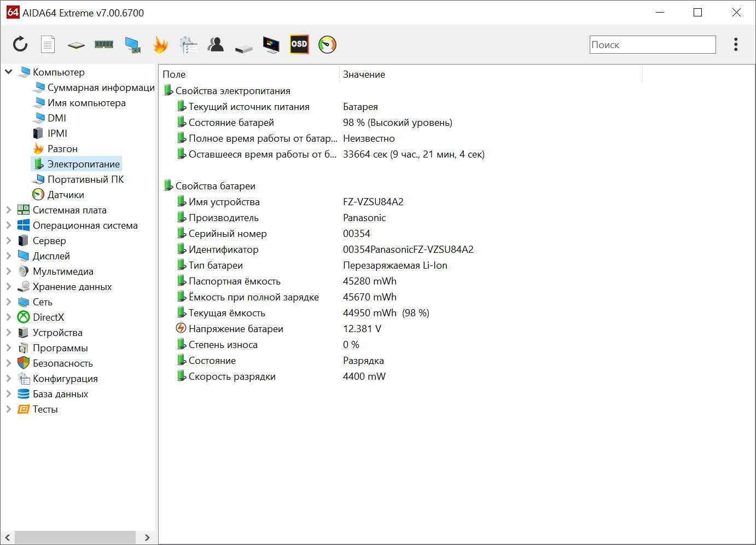The image size is (756, 545).
Task: Click the Refresh toolbar icon
Action: tap(20, 44)
